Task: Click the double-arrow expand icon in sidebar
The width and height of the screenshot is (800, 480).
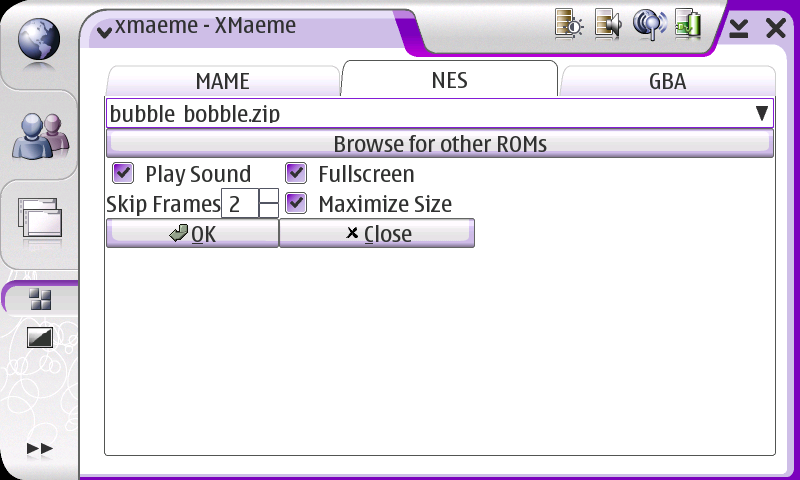Action: pos(40,449)
